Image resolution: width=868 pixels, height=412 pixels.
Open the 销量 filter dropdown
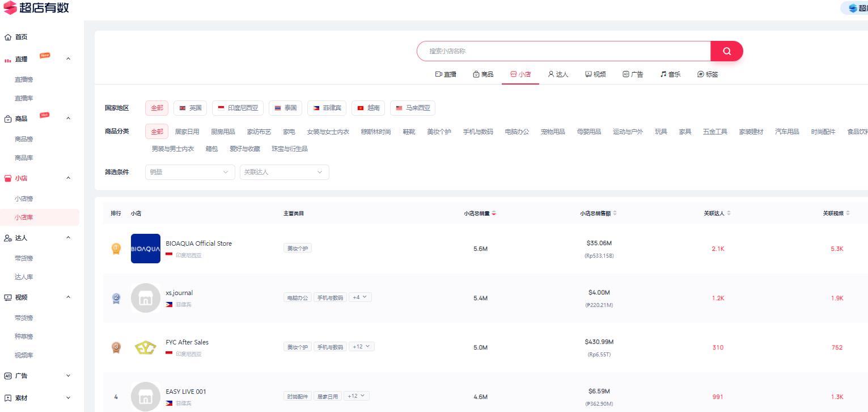[x=190, y=172]
